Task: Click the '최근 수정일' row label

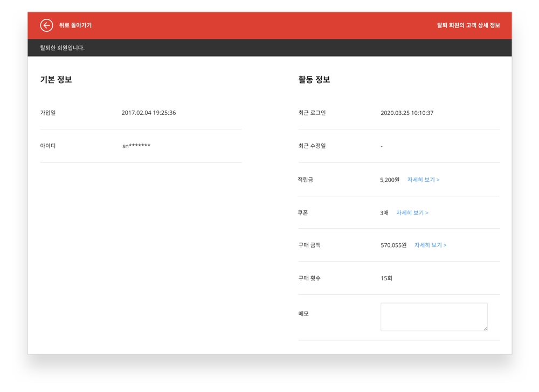Action: pyautogui.click(x=312, y=146)
